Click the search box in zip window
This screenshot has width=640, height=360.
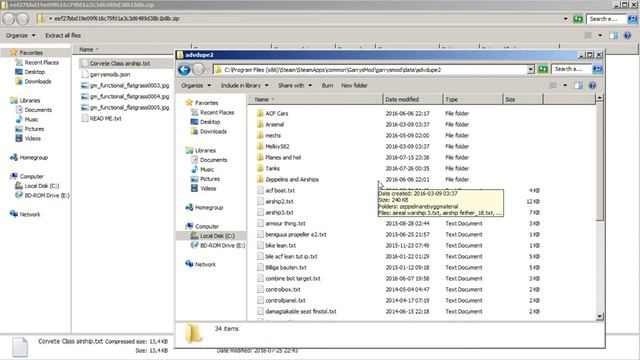[606, 19]
